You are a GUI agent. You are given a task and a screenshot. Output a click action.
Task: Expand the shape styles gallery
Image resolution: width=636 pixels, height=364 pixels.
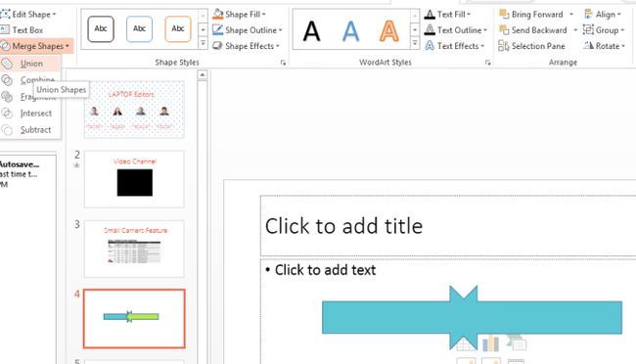click(203, 43)
